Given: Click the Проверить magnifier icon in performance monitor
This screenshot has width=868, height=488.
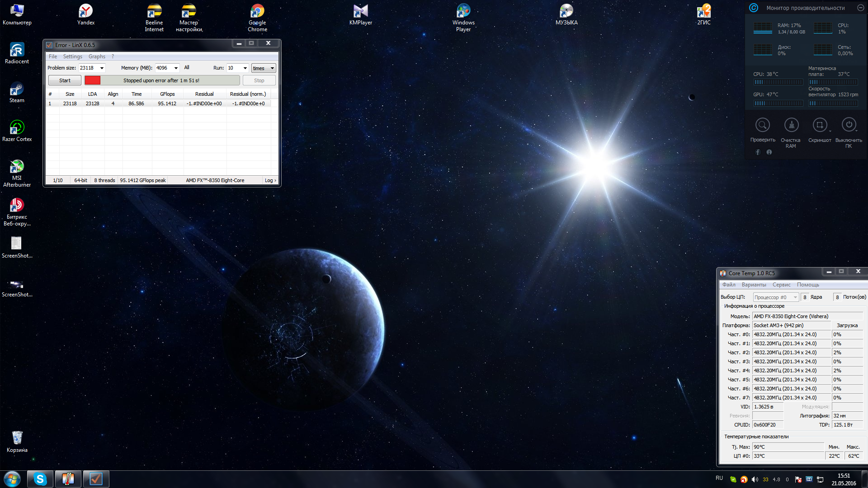Looking at the screenshot, I should pos(763,125).
